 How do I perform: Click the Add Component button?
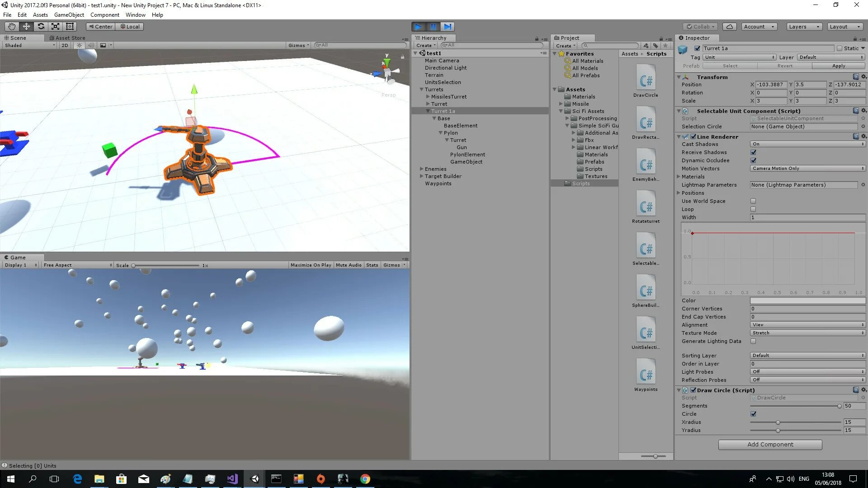pos(770,445)
